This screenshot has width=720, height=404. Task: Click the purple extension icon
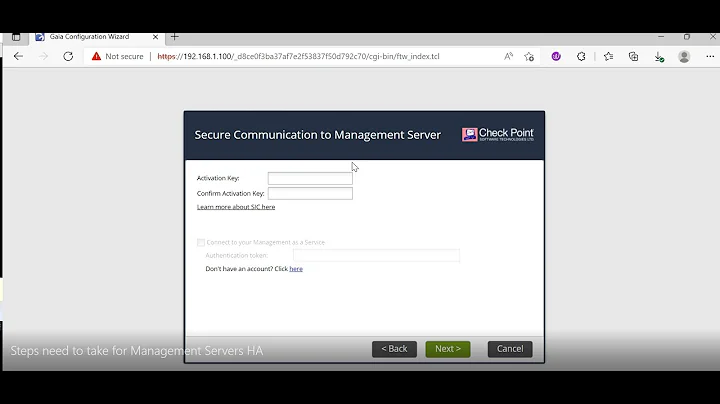tap(556, 56)
